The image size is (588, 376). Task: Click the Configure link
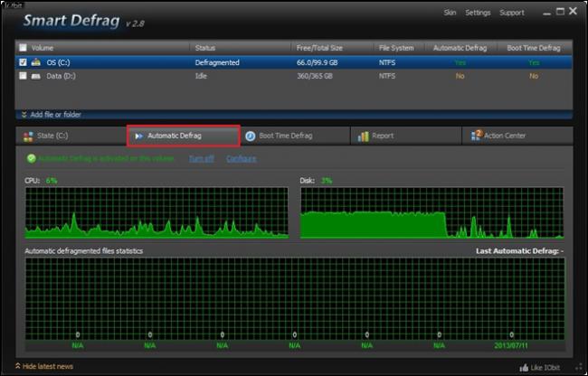[x=242, y=158]
